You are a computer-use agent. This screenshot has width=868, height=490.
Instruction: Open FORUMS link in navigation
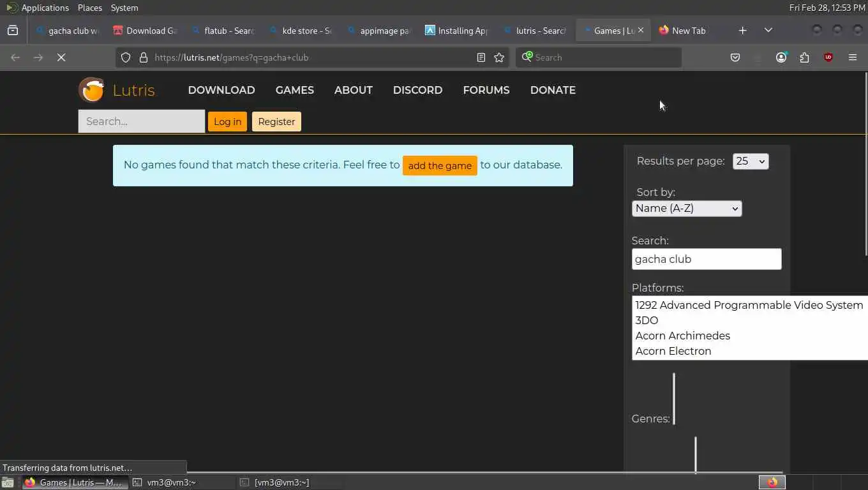point(486,90)
